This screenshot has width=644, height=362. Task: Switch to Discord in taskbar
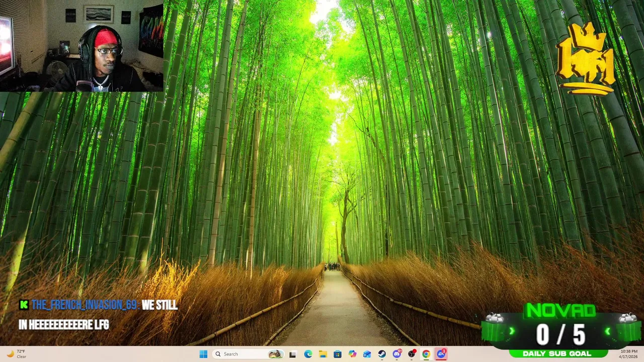396,354
